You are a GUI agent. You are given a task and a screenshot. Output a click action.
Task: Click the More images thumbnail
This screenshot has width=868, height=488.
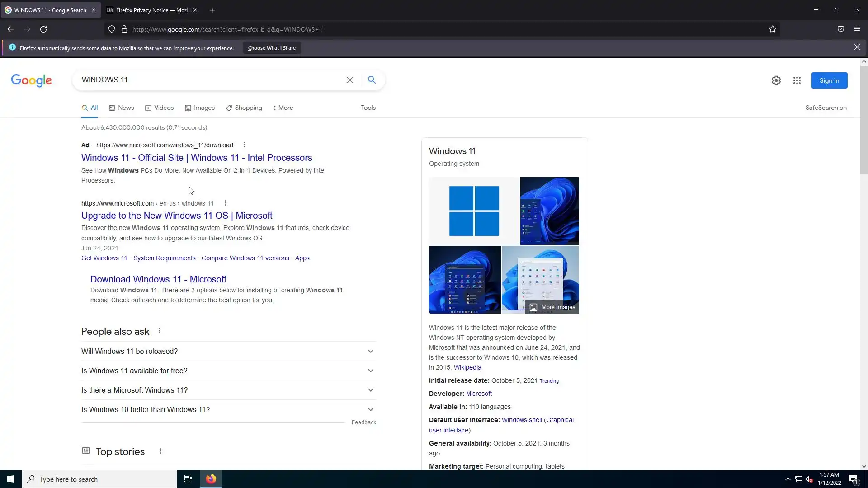pos(552,307)
